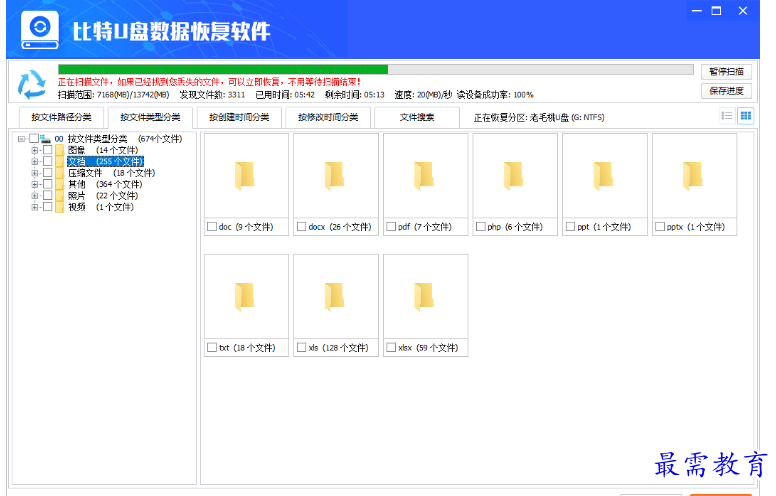Click 正在恢复分区 老毛桃U盘 label
The width and height of the screenshot is (776, 496).
click(539, 117)
